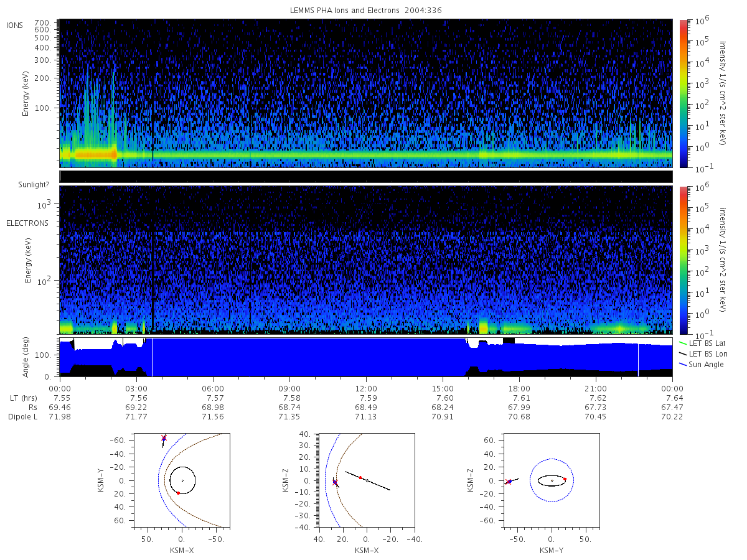Select the 'Dipole L' row label
The width and height of the screenshot is (747, 560).
(23, 417)
